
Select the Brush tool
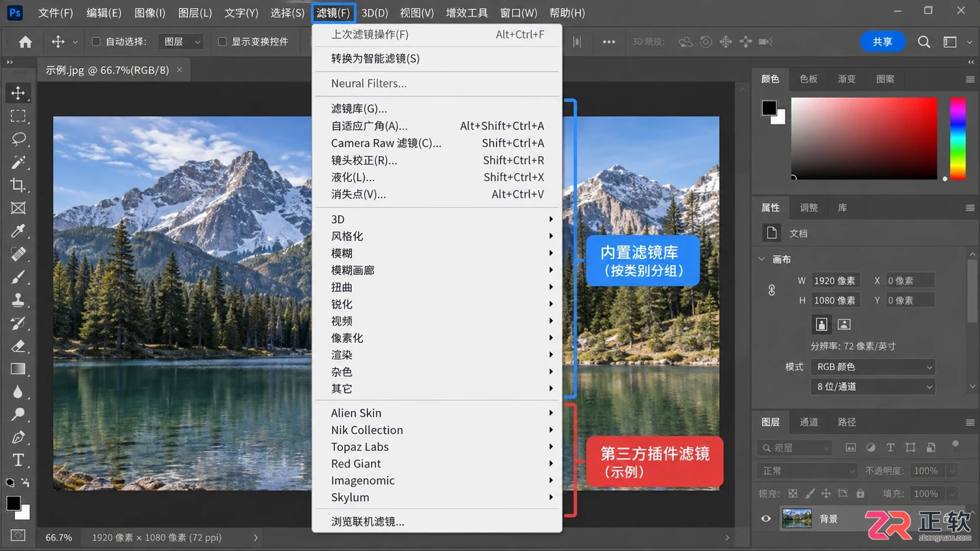18,277
